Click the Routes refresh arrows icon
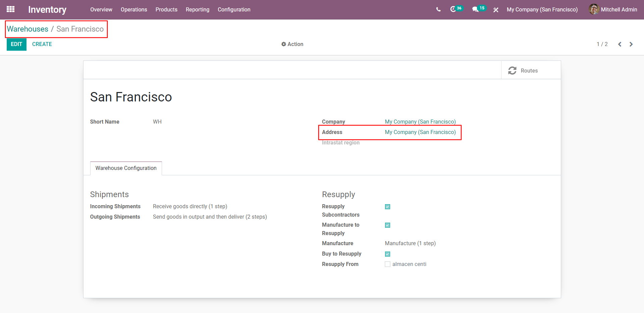644x313 pixels. [x=512, y=71]
